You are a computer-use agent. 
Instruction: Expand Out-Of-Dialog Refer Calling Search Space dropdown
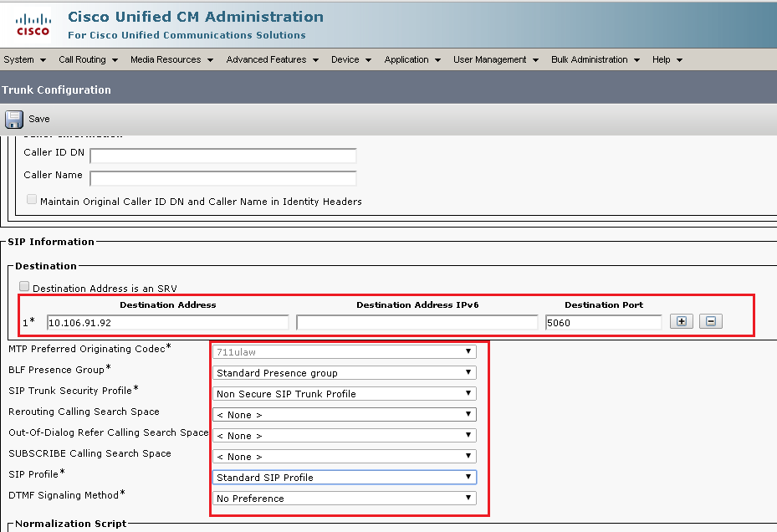[345, 435]
